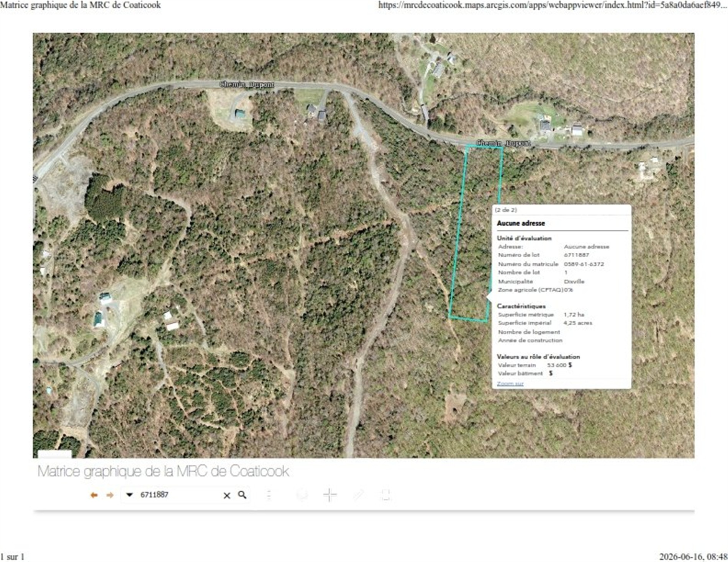Select the lot number 6711887 in popup
This screenshot has width=728, height=562.
pyautogui.click(x=576, y=255)
